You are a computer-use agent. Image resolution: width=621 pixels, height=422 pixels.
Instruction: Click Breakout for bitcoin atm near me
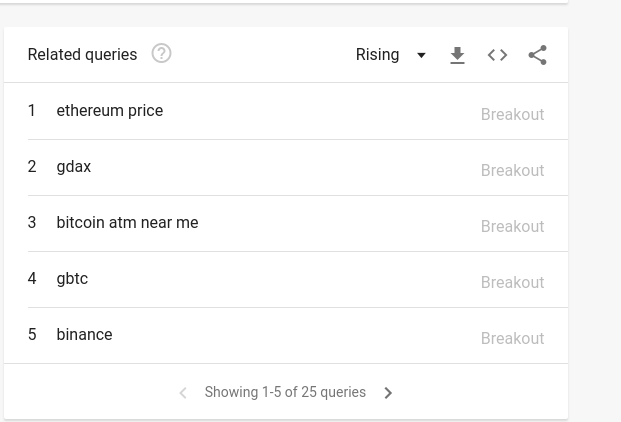[512, 226]
